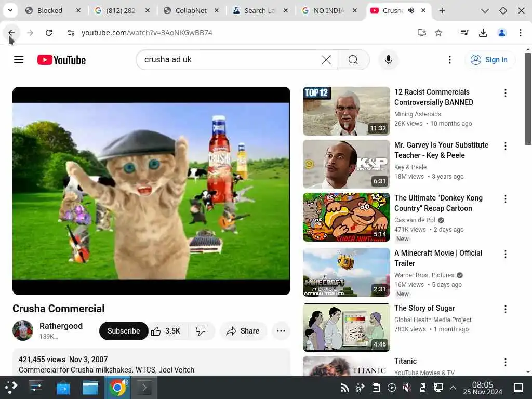This screenshot has width=532, height=399.
Task: Open options for The Story of Sugar
Action: pyautogui.click(x=505, y=309)
